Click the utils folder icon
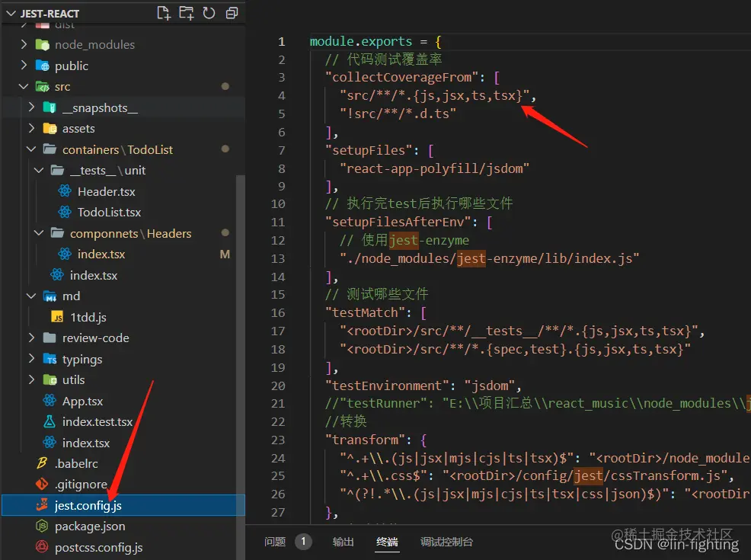The image size is (751, 560). 50,380
